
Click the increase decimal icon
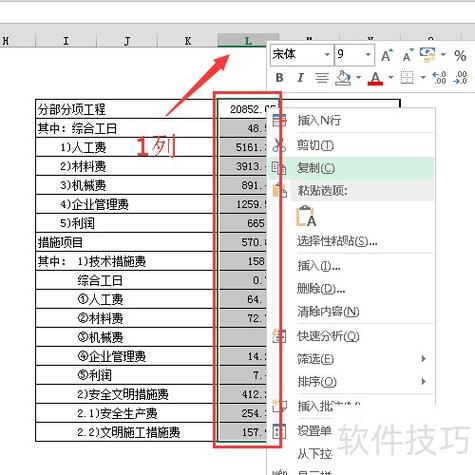(x=439, y=78)
